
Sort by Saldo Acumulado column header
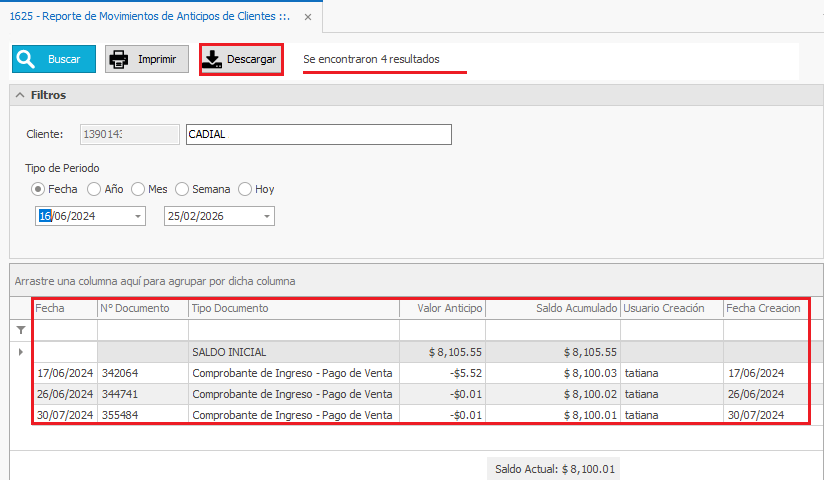(553, 308)
